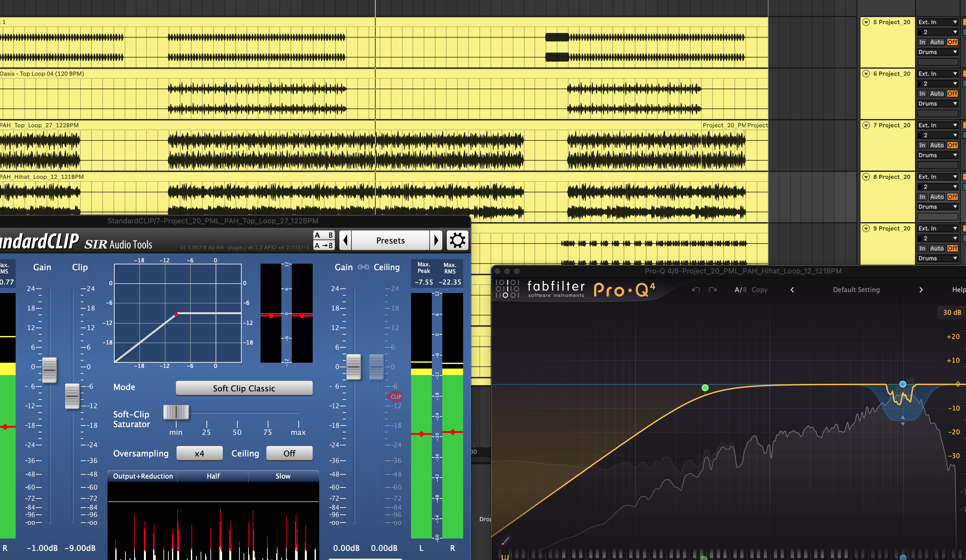Collapse track 9 Project_20 with its disclosure triangle

coord(866,228)
